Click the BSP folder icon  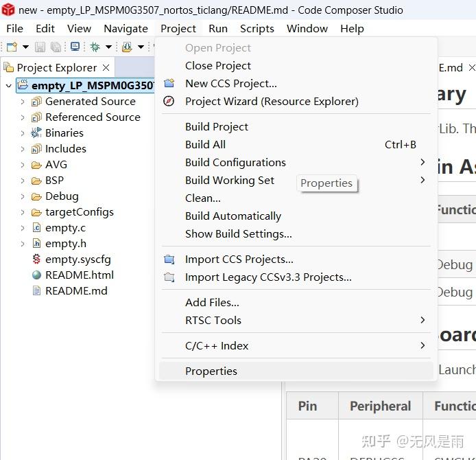36,181
